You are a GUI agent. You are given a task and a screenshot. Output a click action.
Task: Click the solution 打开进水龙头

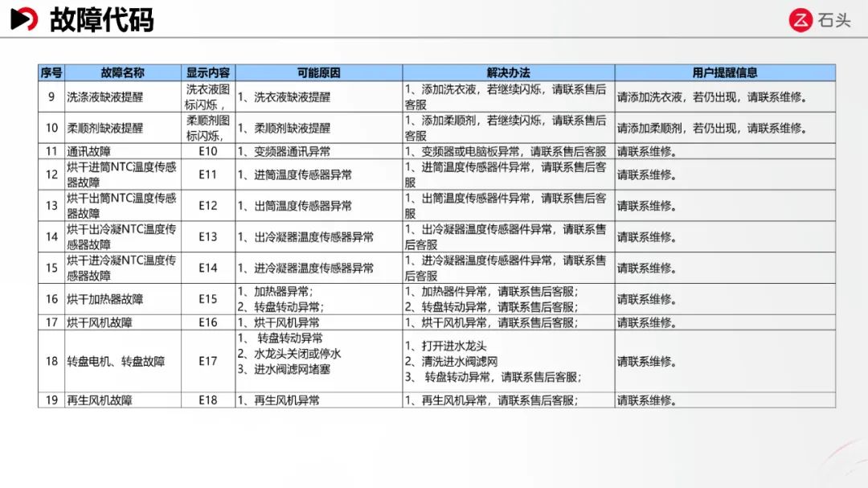tap(454, 346)
